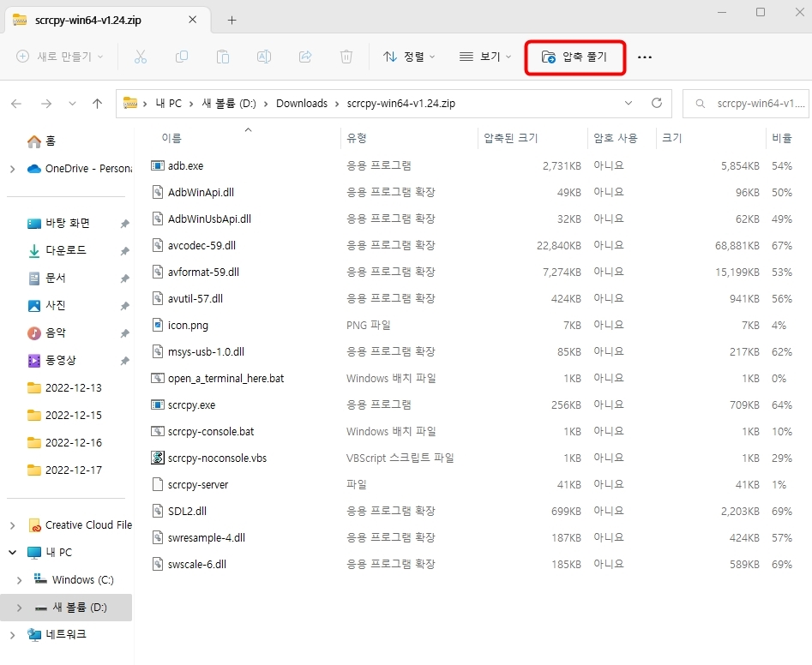Select the scrcpy-noconsole.vbs script icon
The height and width of the screenshot is (665, 812).
158,458
